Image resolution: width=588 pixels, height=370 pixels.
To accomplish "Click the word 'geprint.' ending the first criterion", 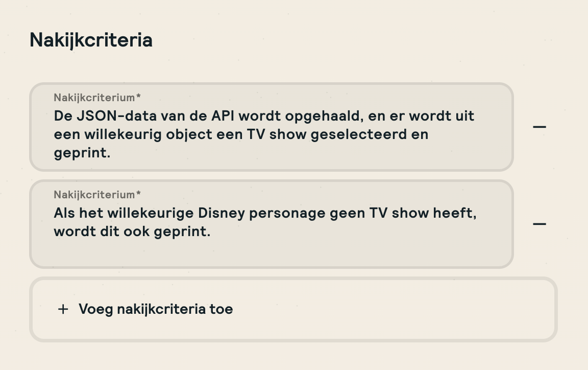I will (x=82, y=153).
